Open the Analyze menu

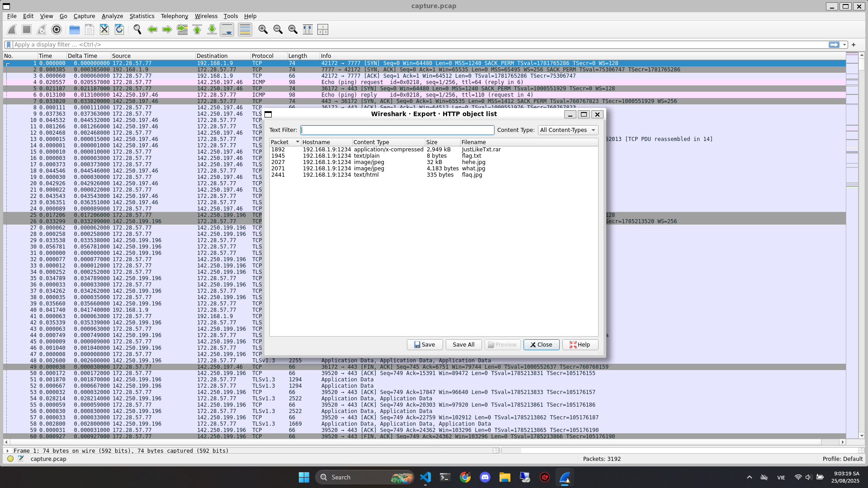pos(112,16)
